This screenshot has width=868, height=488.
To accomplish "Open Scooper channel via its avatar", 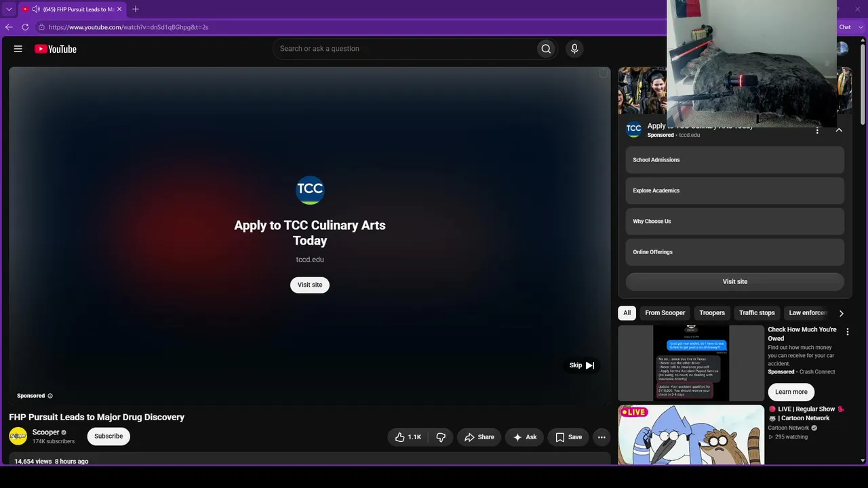I will click(18, 436).
